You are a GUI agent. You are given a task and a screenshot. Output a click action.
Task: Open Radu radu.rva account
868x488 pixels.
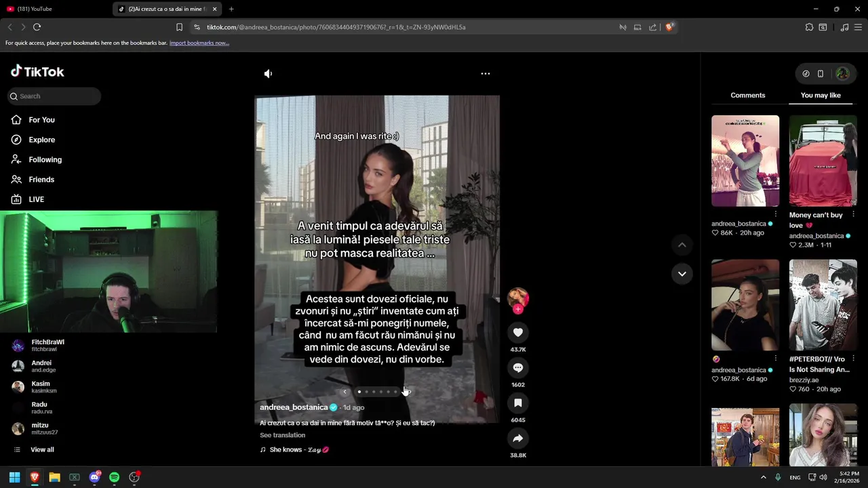33,407
